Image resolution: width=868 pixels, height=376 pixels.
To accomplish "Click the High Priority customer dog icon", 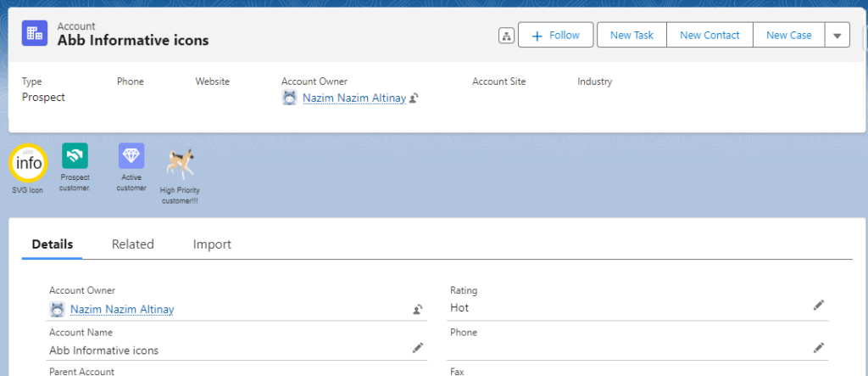I will (179, 164).
